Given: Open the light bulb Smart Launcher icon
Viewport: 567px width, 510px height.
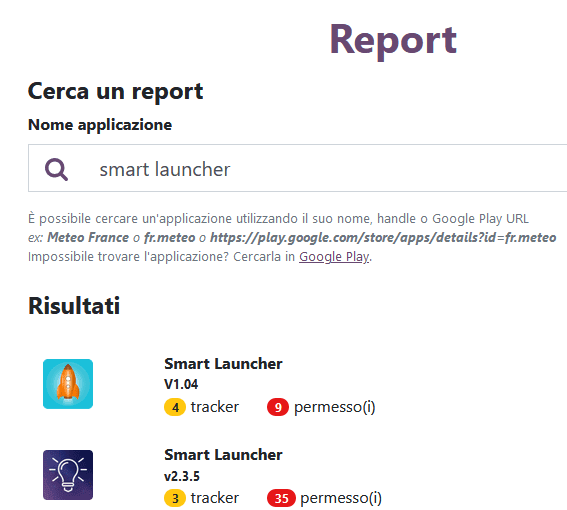Looking at the screenshot, I should [x=68, y=475].
